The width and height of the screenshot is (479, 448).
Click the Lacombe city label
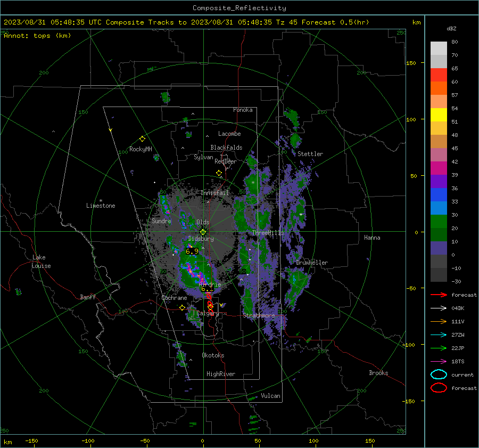coord(229,134)
